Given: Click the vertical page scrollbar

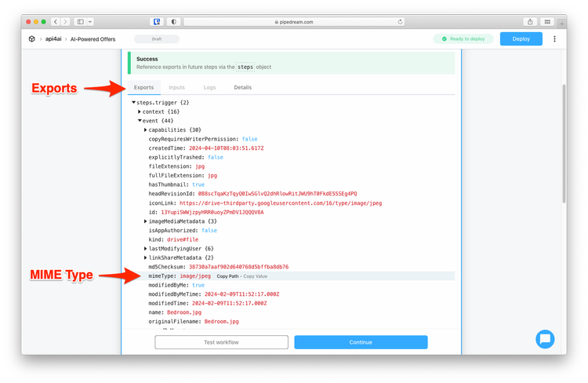Looking at the screenshot, I should pyautogui.click(x=564, y=144).
